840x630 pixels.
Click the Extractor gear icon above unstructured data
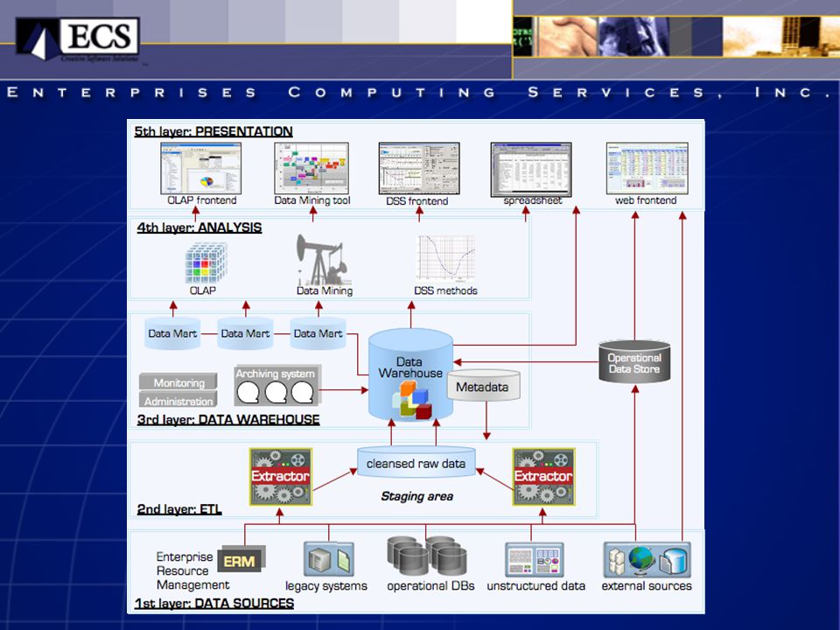point(543,477)
